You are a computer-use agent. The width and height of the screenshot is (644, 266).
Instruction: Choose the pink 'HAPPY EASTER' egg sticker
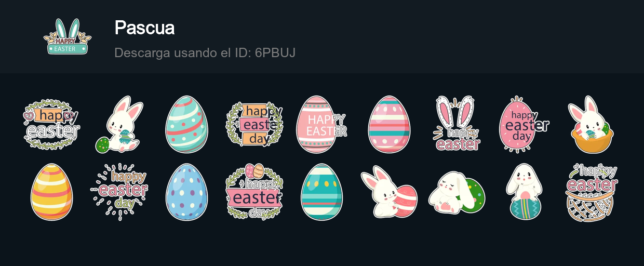pos(321,125)
